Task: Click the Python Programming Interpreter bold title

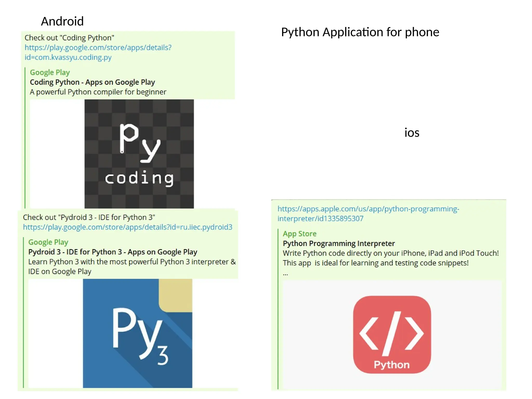Action: pos(339,243)
